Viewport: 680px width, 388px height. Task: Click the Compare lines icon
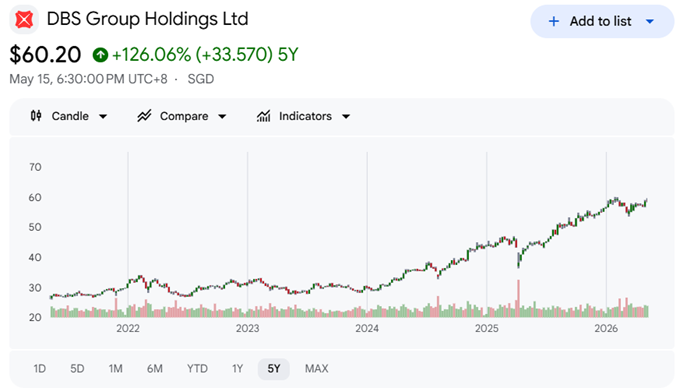[144, 116]
